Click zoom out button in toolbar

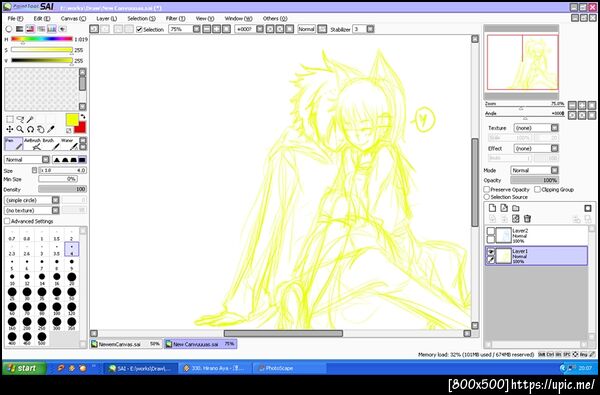(x=207, y=29)
